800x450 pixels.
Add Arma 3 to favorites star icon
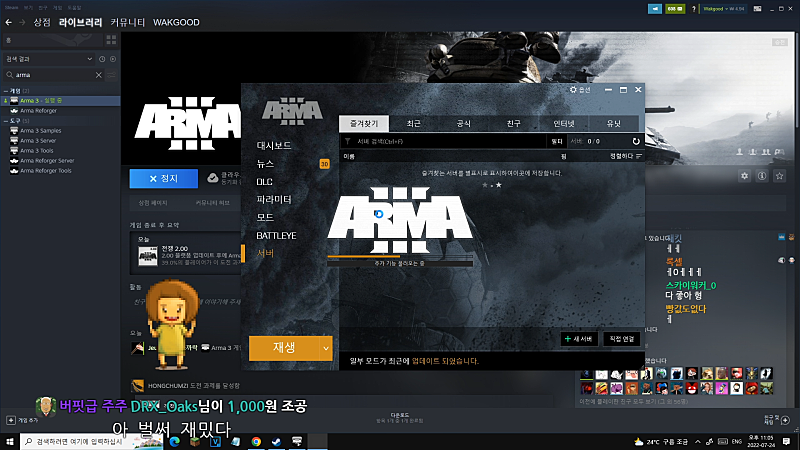779,176
